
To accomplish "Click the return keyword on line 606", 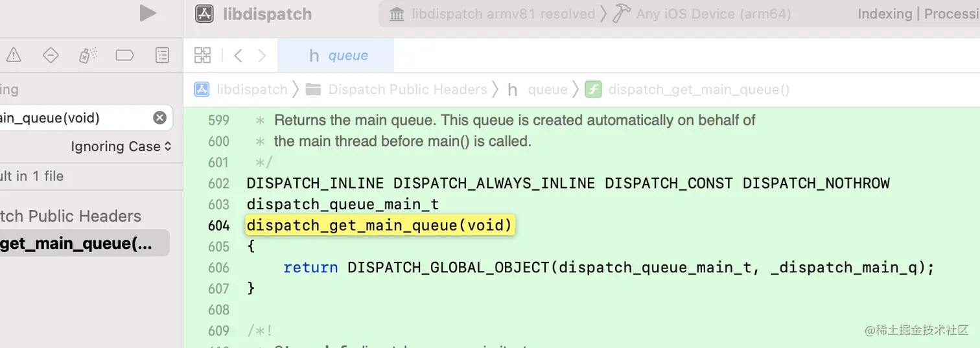I will (310, 268).
